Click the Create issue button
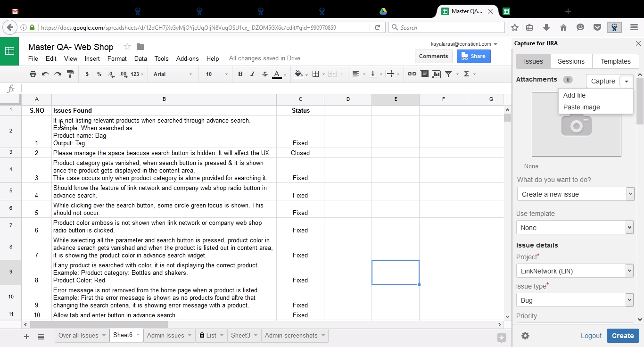This screenshot has width=644, height=347. [623, 336]
